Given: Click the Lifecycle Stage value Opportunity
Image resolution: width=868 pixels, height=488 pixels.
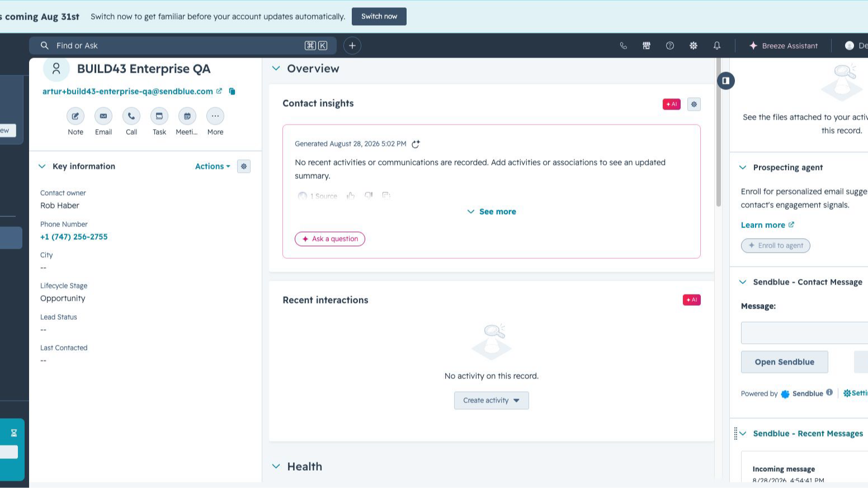Looking at the screenshot, I should click(x=63, y=299).
